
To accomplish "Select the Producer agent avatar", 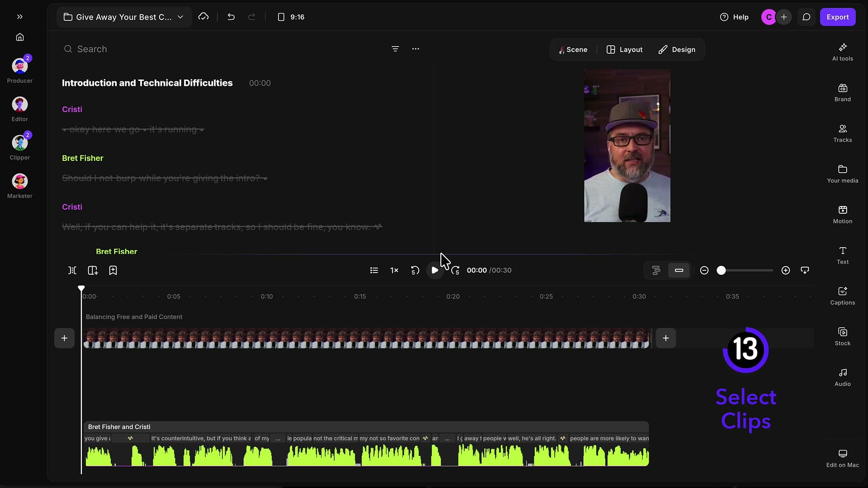I will (x=20, y=66).
